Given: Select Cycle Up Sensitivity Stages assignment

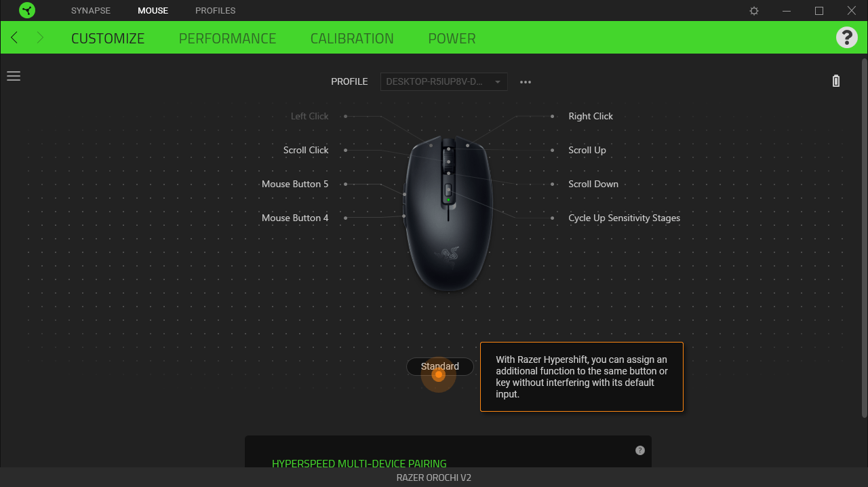Looking at the screenshot, I should point(624,218).
